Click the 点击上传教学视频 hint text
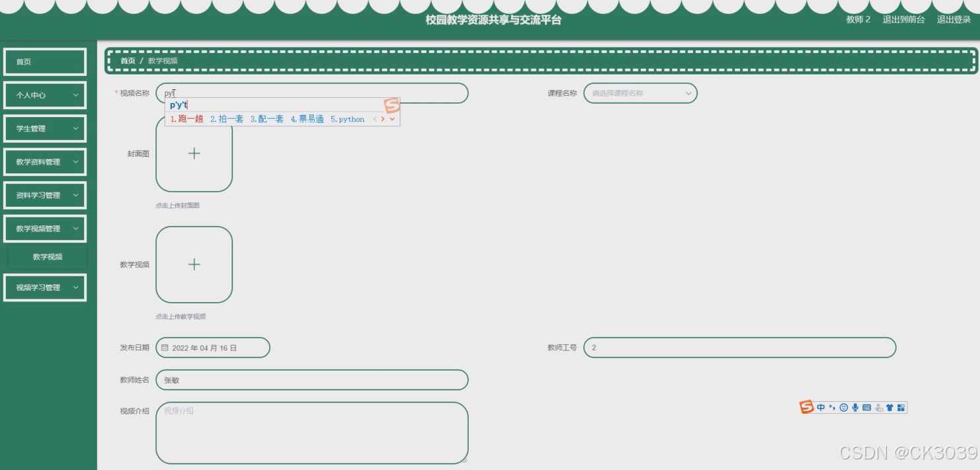980x470 pixels. point(181,317)
